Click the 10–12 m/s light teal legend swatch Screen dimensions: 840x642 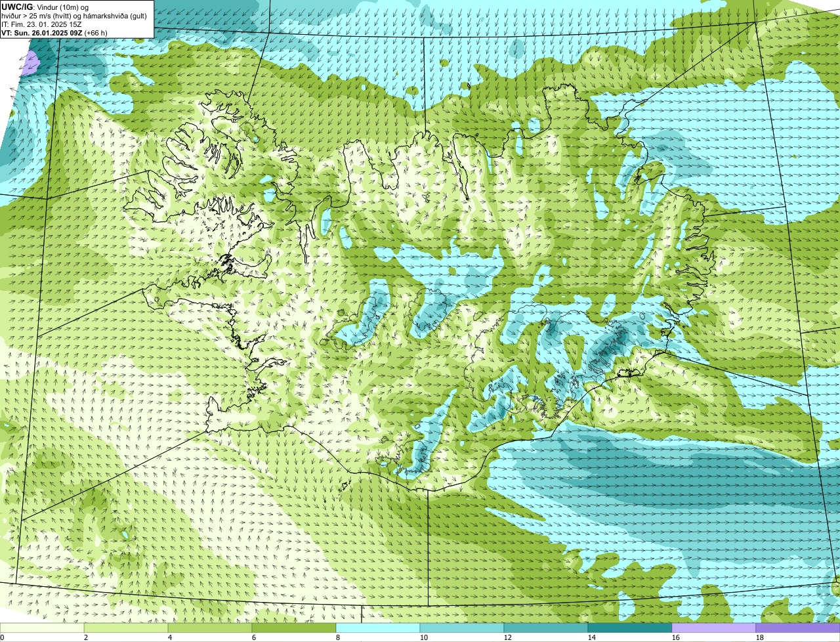462,628
